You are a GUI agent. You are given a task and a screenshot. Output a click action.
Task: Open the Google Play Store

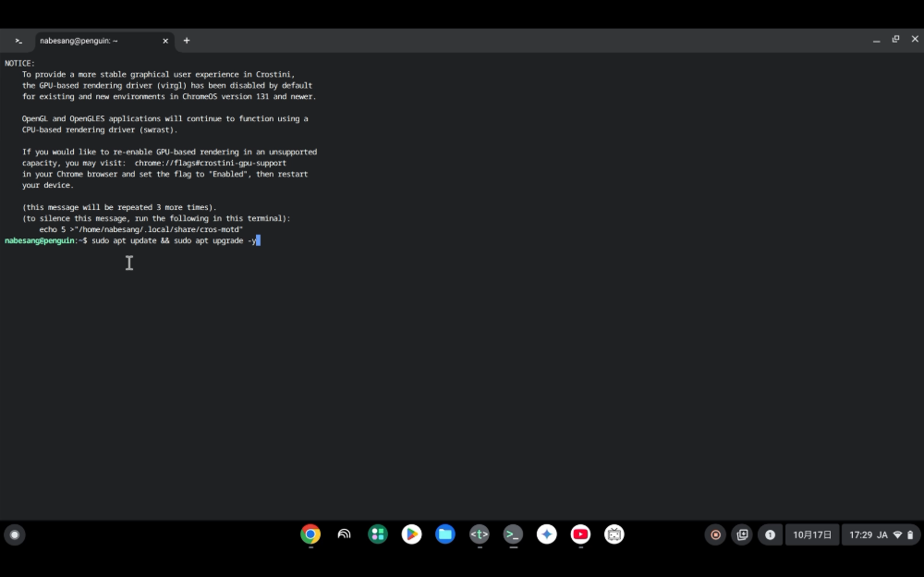[x=411, y=534]
